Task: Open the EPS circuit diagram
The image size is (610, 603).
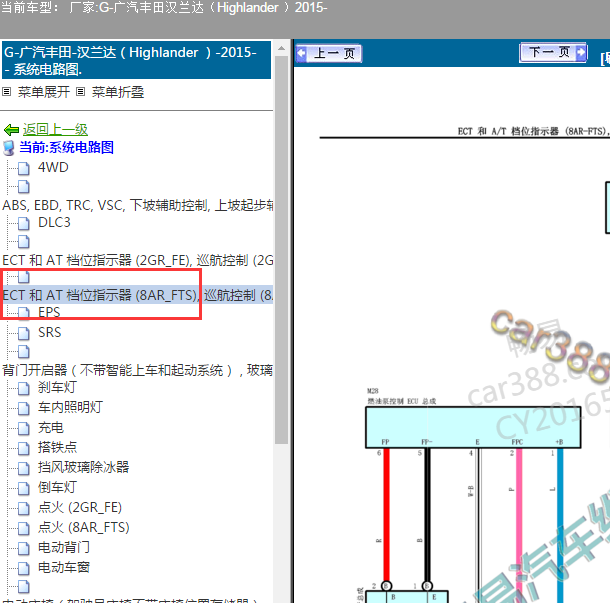Action: 49,312
